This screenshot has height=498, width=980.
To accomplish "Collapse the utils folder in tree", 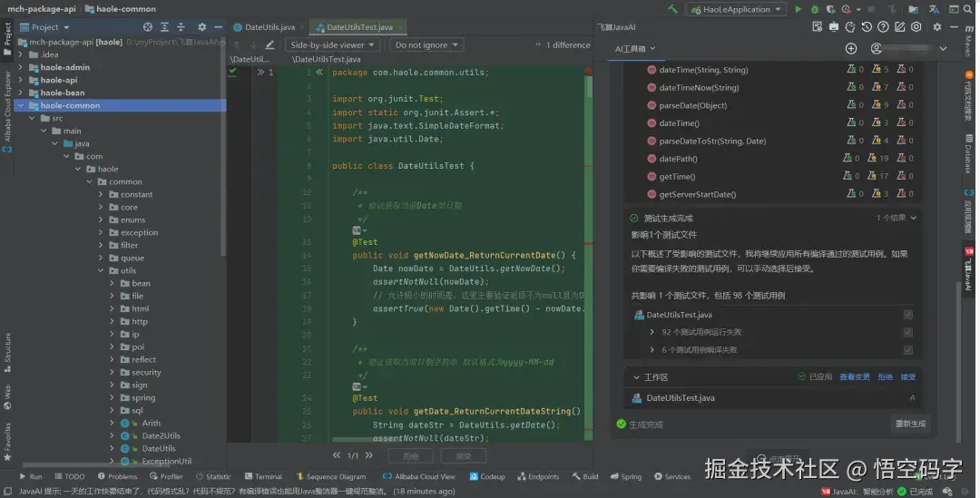I will click(x=101, y=270).
